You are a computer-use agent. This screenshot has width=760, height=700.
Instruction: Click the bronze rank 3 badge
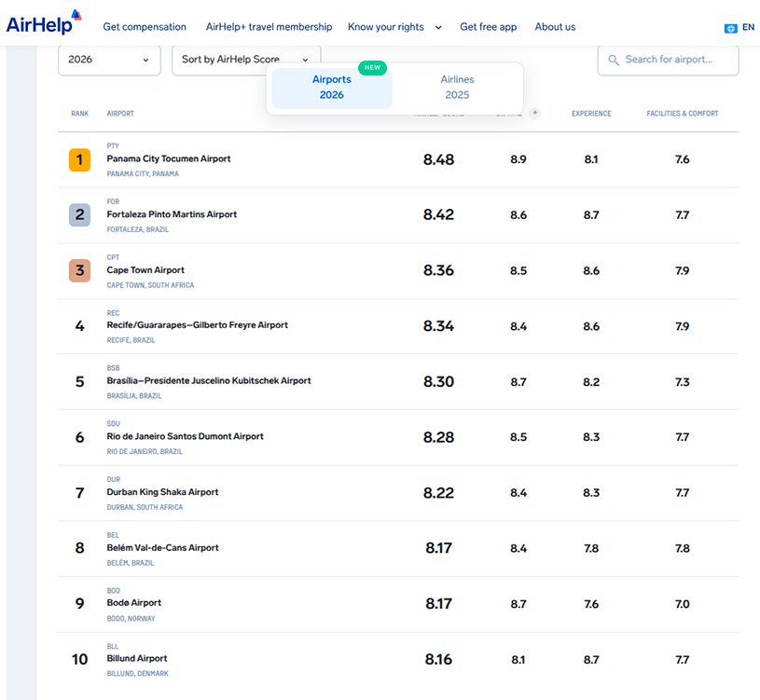click(79, 270)
